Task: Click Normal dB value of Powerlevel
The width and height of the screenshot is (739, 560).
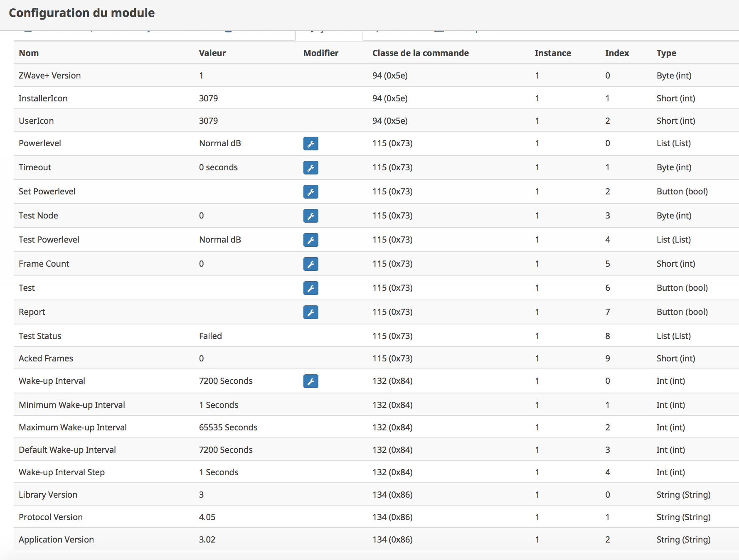Action: coord(220,143)
